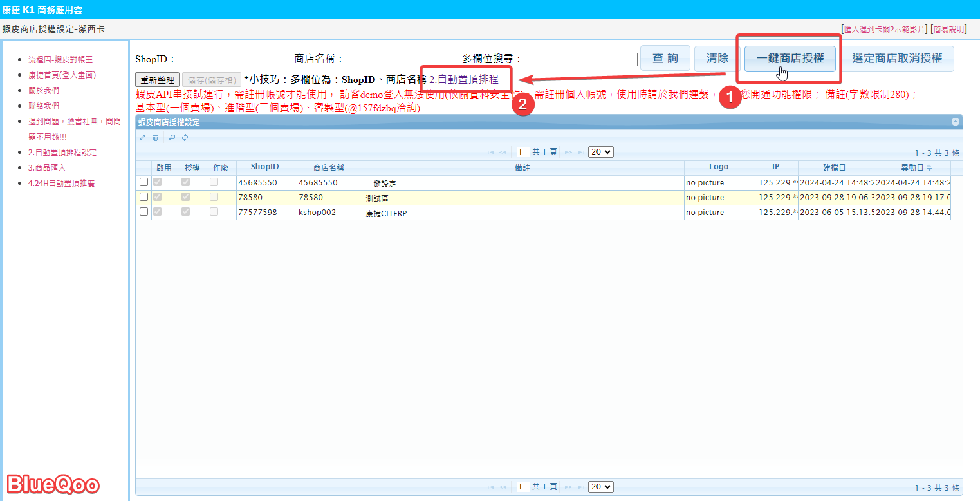Open 2.自動置頂排程設定 in the sidebar menu
The image size is (980, 501).
(x=62, y=153)
